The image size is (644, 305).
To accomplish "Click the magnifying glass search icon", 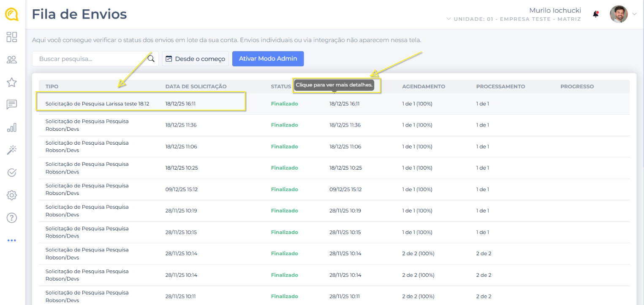I will pos(151,59).
